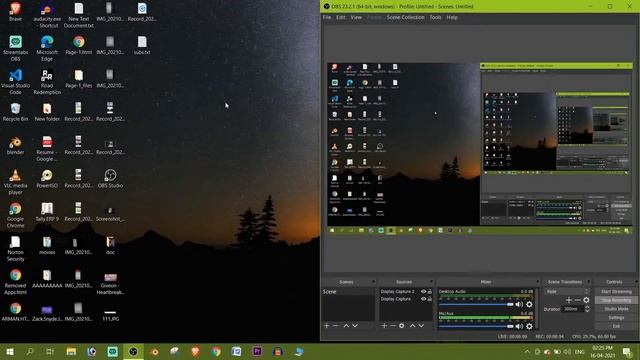The height and width of the screenshot is (360, 640).
Task: Remove scene transition with minus icon
Action: point(577,300)
